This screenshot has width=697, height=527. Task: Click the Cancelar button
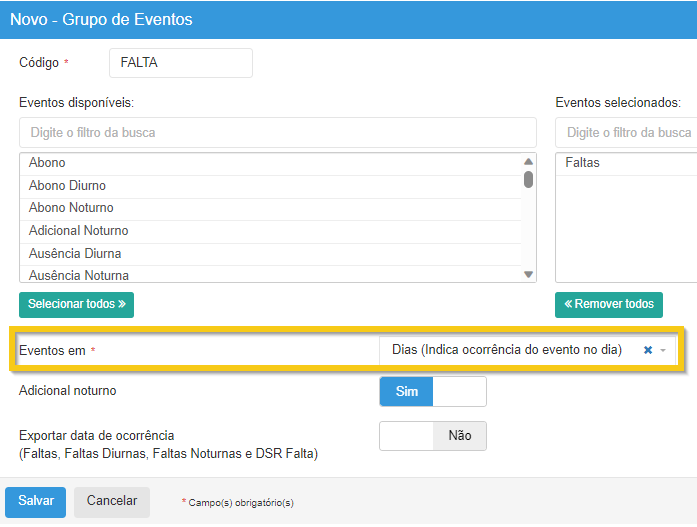coord(111,501)
